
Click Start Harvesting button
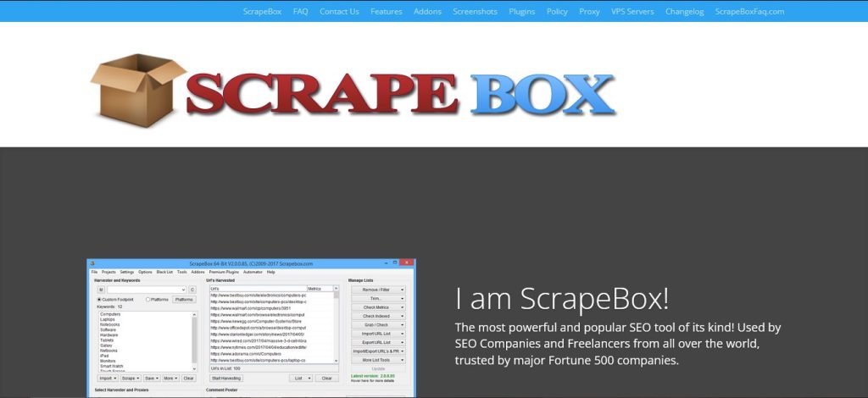(x=226, y=378)
